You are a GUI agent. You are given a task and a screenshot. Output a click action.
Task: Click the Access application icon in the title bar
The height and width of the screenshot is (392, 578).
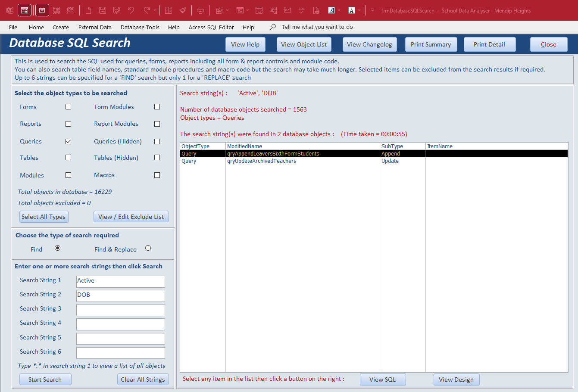[10, 10]
